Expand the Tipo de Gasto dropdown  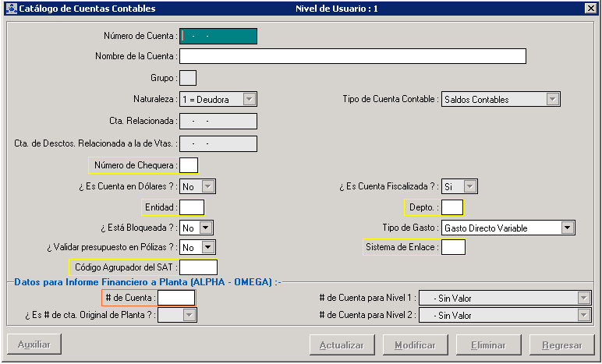click(x=568, y=228)
